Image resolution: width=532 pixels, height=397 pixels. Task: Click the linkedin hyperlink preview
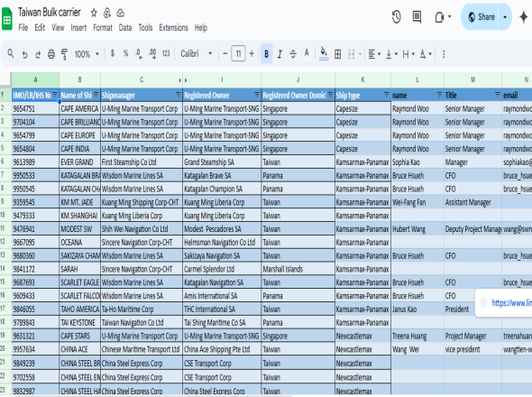point(511,302)
